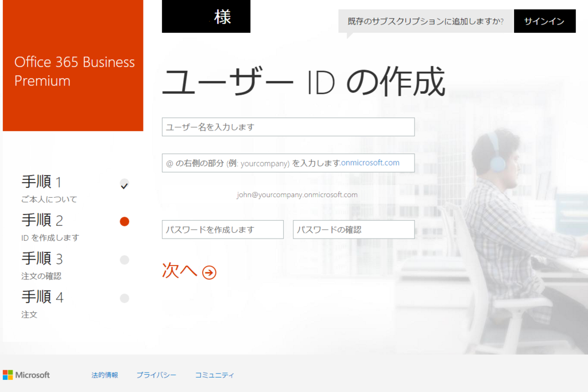Image resolution: width=588 pixels, height=392 pixels.
Task: Open the プライバシー footer link
Action: point(156,375)
